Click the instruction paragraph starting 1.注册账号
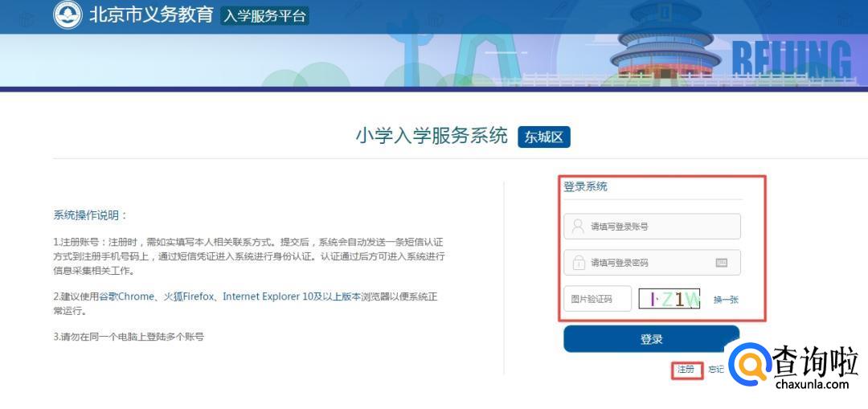 (249, 256)
